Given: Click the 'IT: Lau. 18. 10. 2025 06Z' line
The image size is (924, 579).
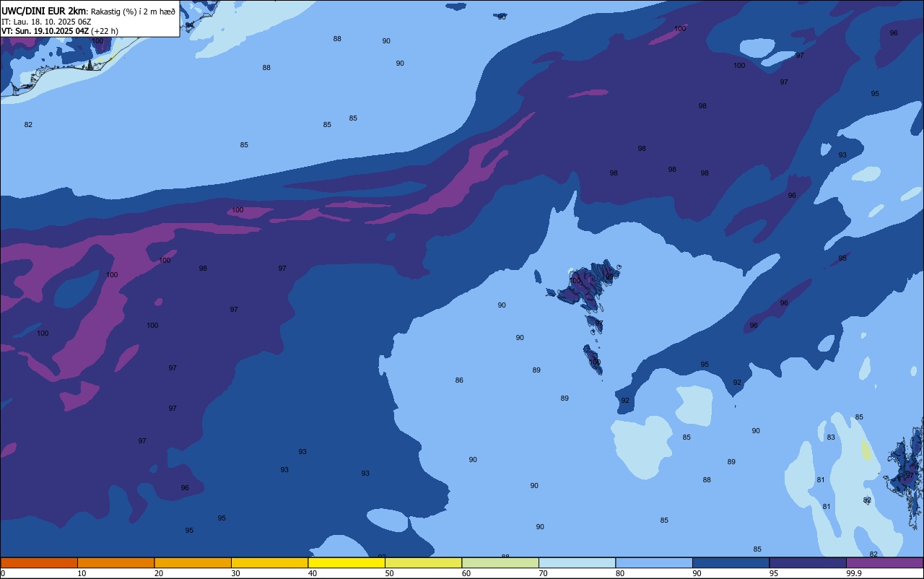Looking at the screenshot, I should [x=46, y=22].
